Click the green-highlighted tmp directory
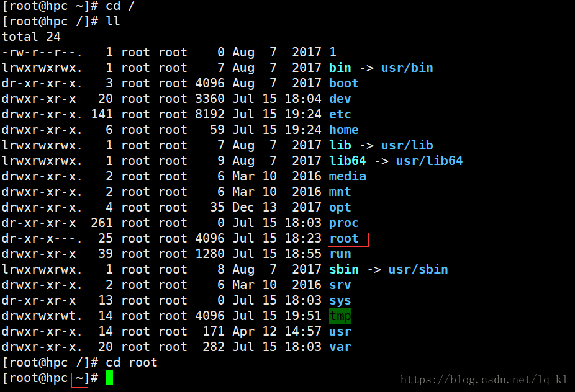 click(x=340, y=316)
